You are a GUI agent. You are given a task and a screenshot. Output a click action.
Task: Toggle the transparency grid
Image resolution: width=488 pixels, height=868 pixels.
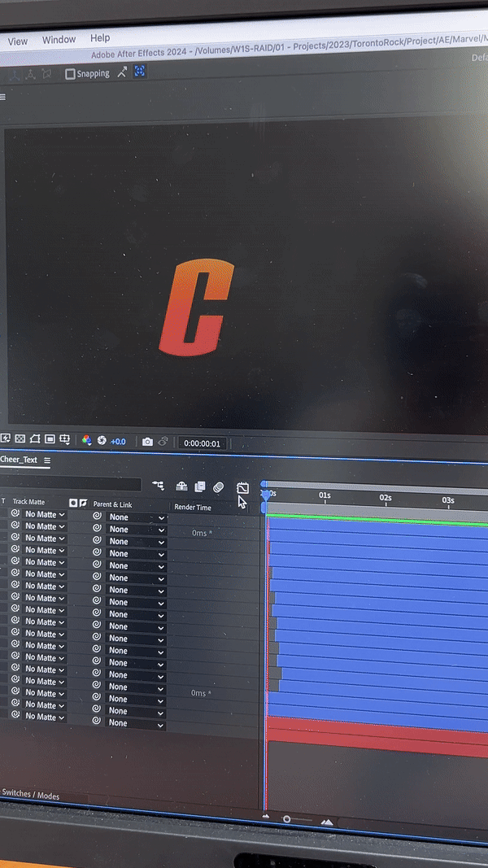click(x=20, y=439)
